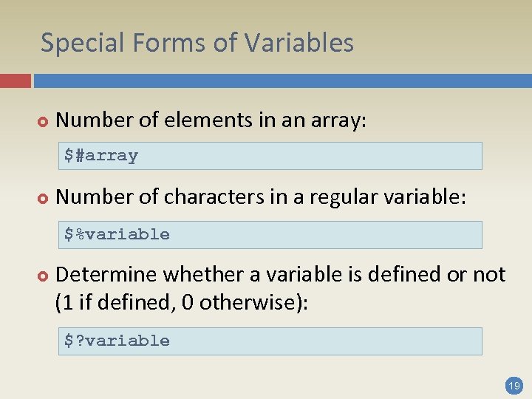
Task: Click the word "characters" in the second bullet
Action: [x=210, y=197]
